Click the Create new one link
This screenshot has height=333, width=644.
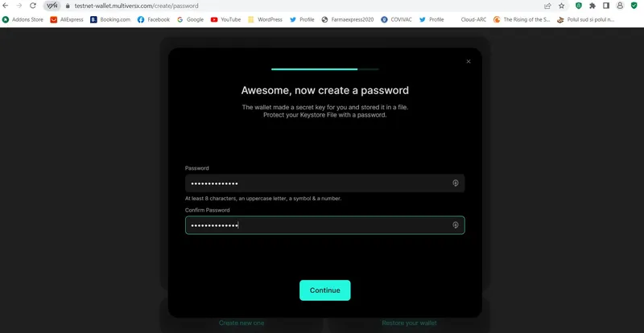242,323
